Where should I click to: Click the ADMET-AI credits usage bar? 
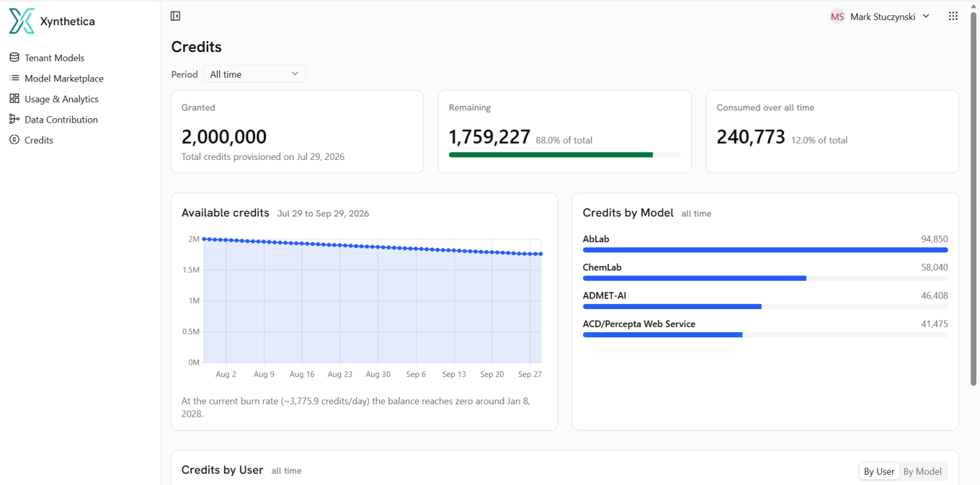[x=765, y=306]
